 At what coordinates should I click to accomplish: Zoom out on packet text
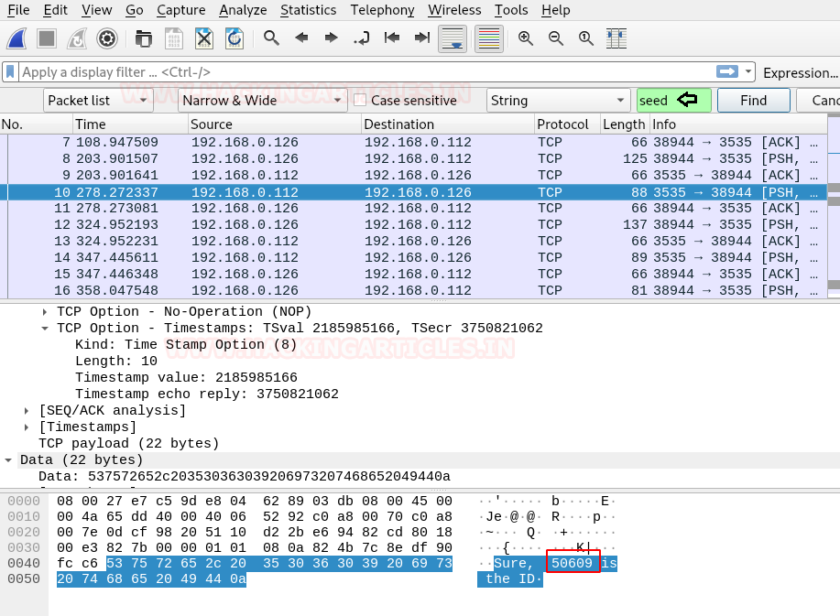point(555,38)
